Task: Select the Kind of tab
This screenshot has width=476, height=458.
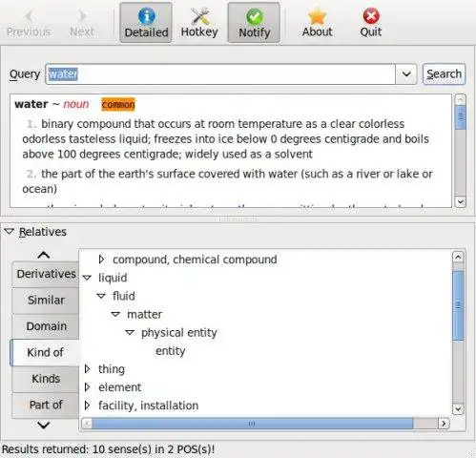Action: click(45, 352)
